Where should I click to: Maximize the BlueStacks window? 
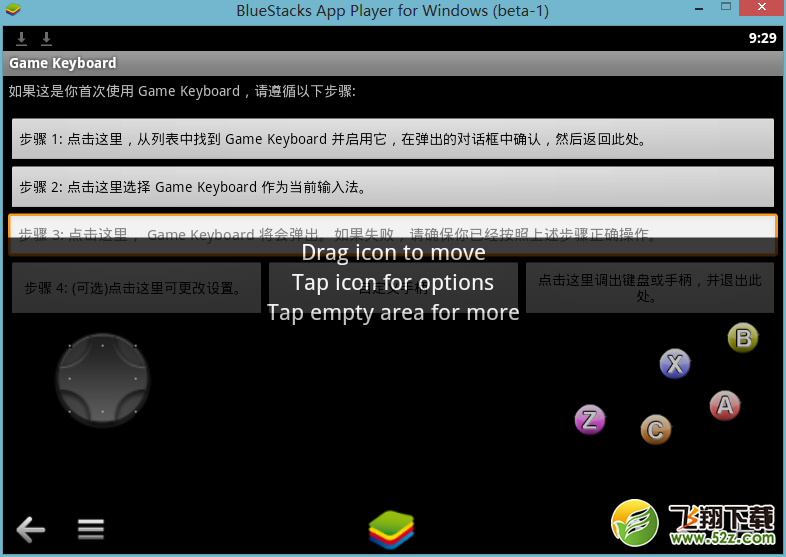click(726, 7)
